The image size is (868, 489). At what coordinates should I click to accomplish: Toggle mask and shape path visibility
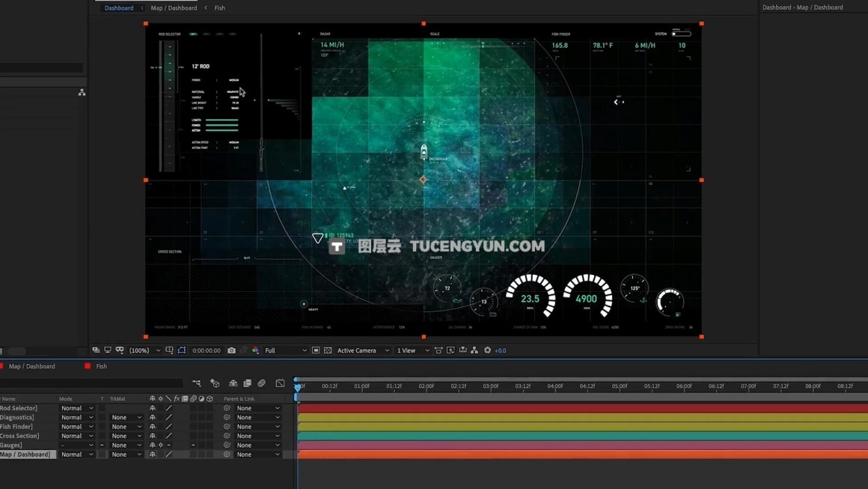point(182,350)
